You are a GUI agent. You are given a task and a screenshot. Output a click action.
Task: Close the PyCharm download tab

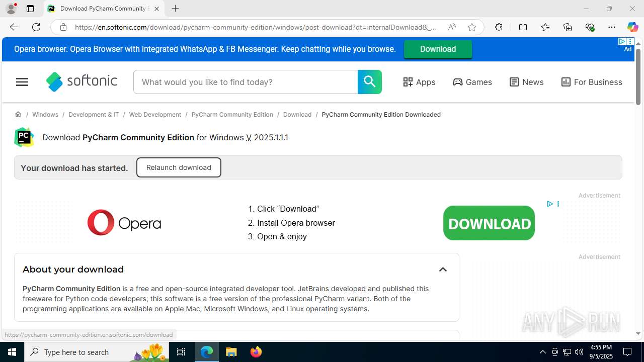[x=156, y=9]
